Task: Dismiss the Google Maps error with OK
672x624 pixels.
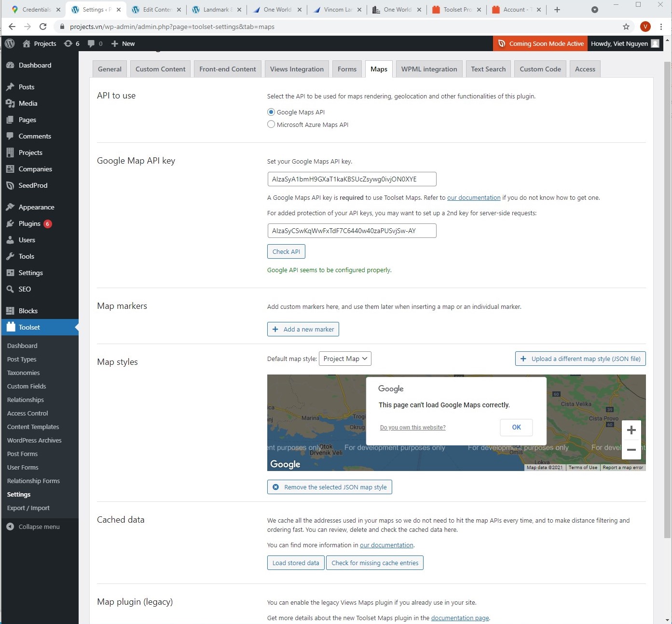Action: [x=516, y=427]
